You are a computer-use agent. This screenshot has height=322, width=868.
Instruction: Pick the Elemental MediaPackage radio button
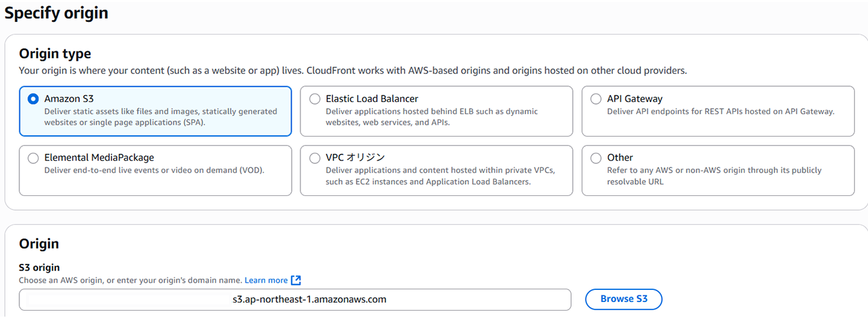(33, 158)
